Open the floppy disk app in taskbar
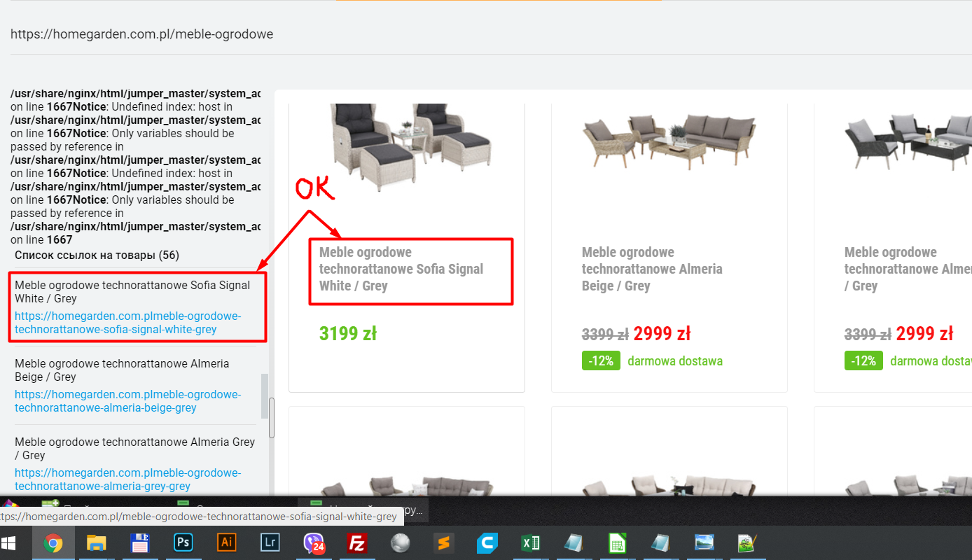This screenshot has height=560, width=972. coord(140,543)
